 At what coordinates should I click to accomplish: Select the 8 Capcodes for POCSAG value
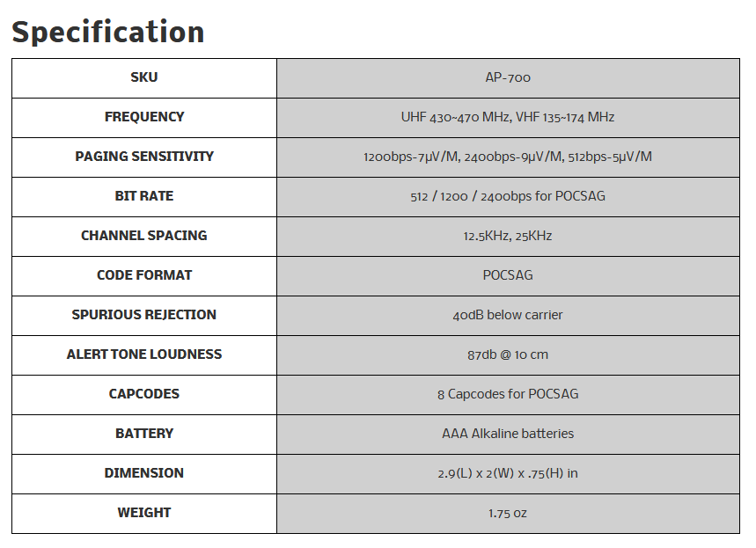508,394
